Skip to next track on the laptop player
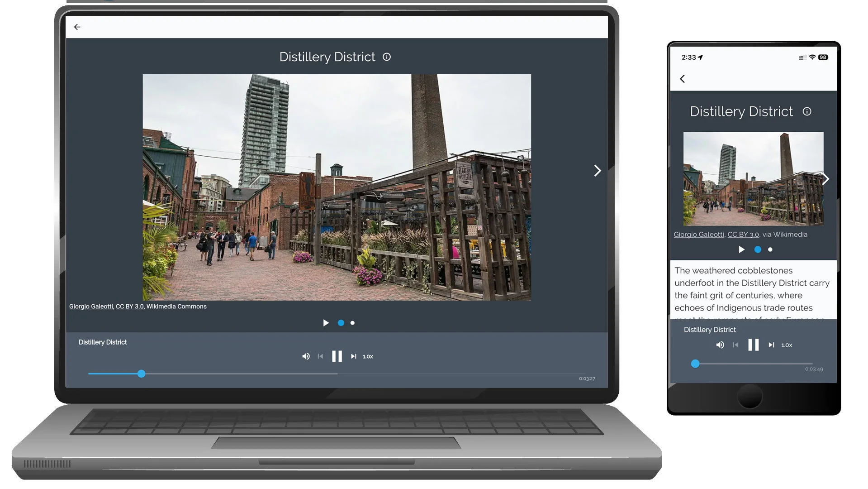Screen dimensions: 868x489 tap(354, 356)
